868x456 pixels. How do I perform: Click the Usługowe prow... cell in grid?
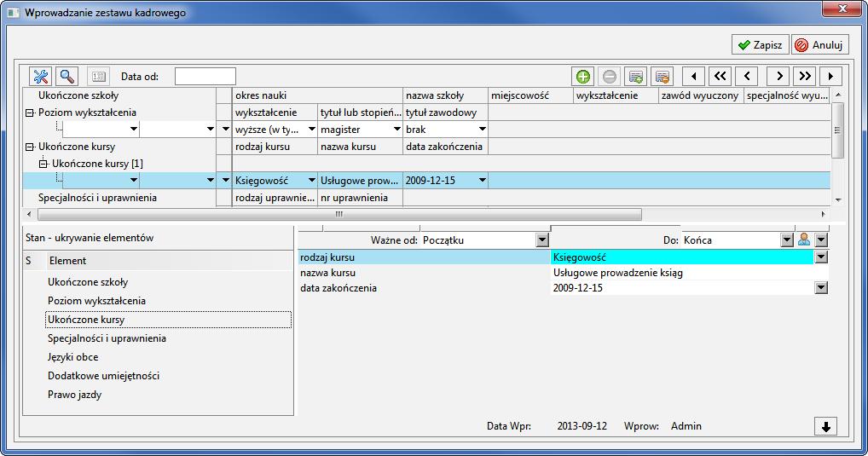click(x=360, y=181)
